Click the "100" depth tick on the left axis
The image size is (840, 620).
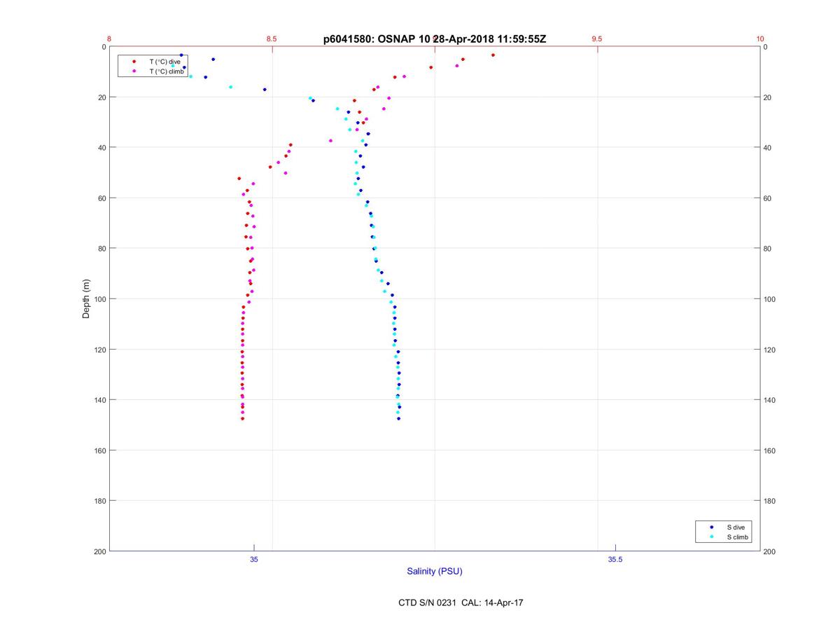(99, 299)
